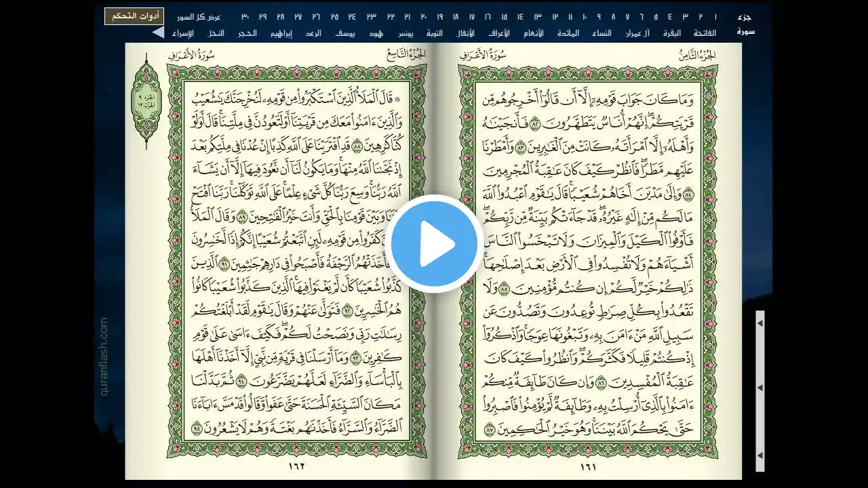
Task: Jump to surah النحل
Action: point(216,33)
